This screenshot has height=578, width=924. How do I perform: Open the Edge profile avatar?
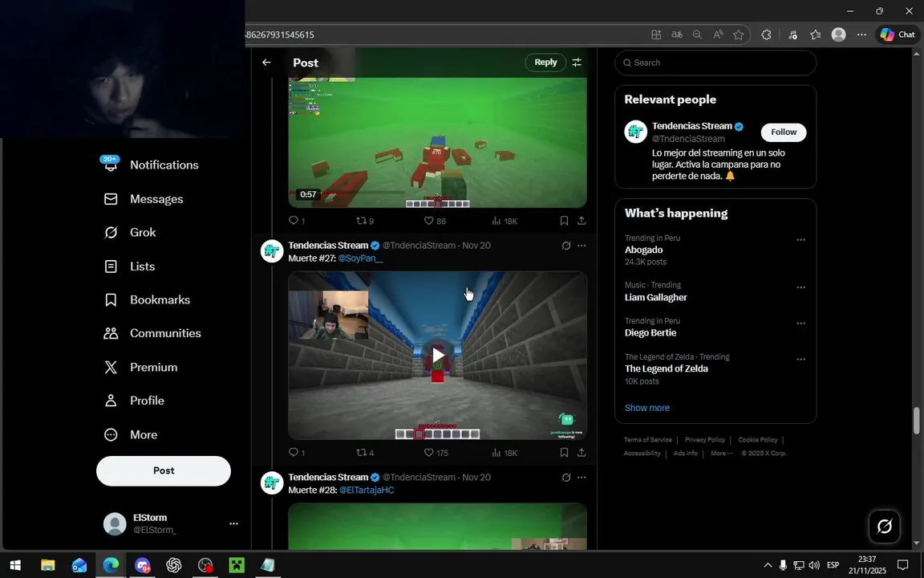(838, 35)
